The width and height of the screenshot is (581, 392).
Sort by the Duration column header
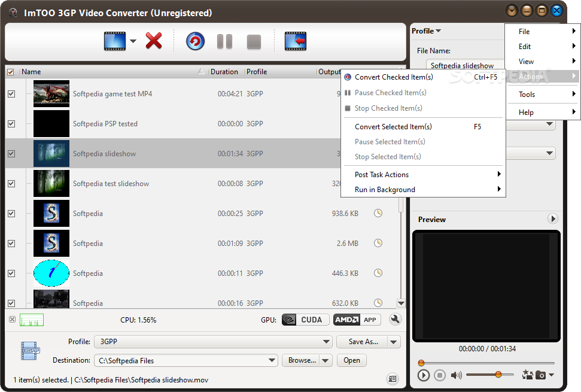pyautogui.click(x=226, y=72)
